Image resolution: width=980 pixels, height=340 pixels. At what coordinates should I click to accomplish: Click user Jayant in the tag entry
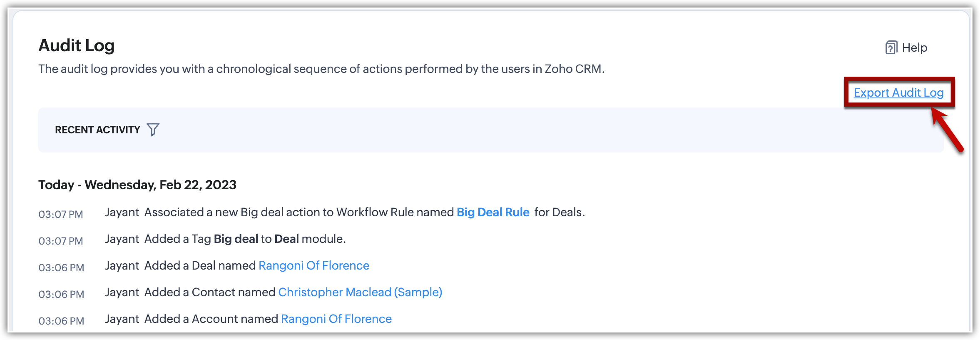pos(122,239)
